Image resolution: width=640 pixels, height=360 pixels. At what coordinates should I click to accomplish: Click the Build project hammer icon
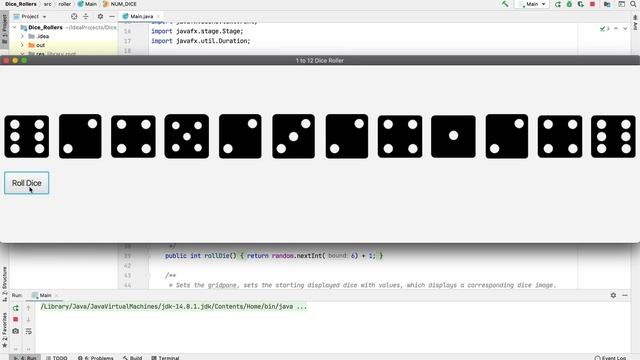click(x=505, y=4)
